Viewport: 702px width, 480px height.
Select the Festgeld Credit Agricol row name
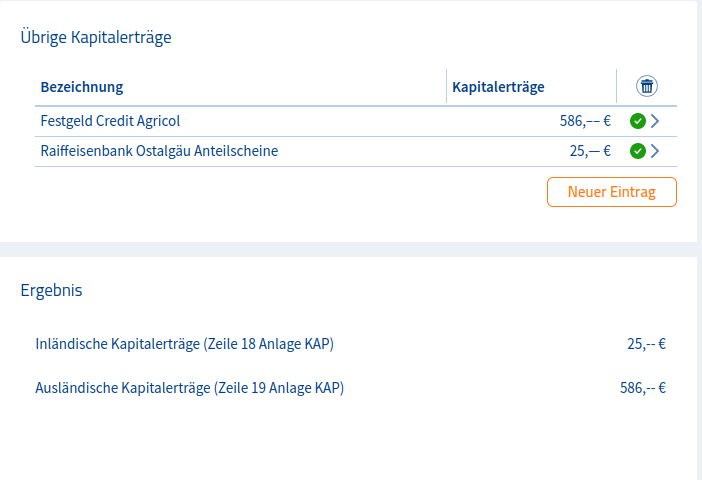click(x=110, y=122)
